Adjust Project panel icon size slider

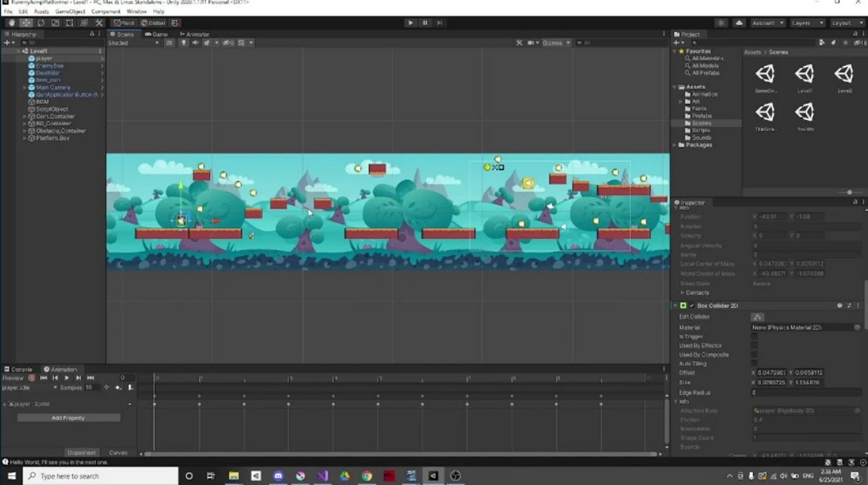pos(849,192)
